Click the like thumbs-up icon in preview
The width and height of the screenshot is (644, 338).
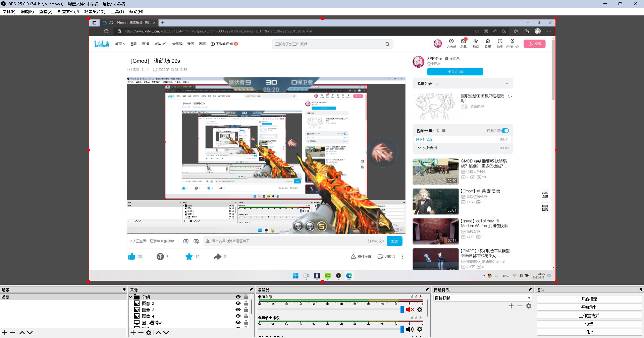point(131,257)
